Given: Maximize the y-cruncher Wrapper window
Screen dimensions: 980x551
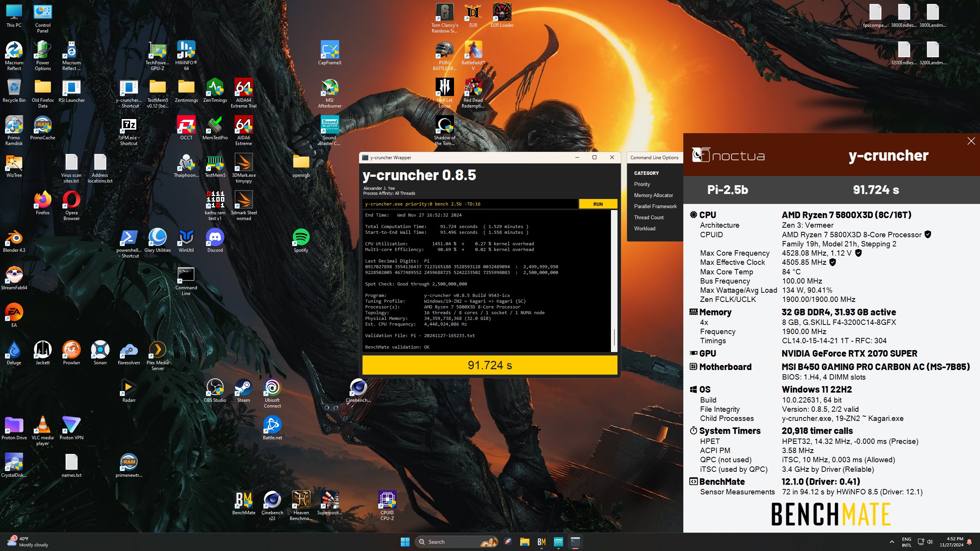Looking at the screenshot, I should click(594, 157).
